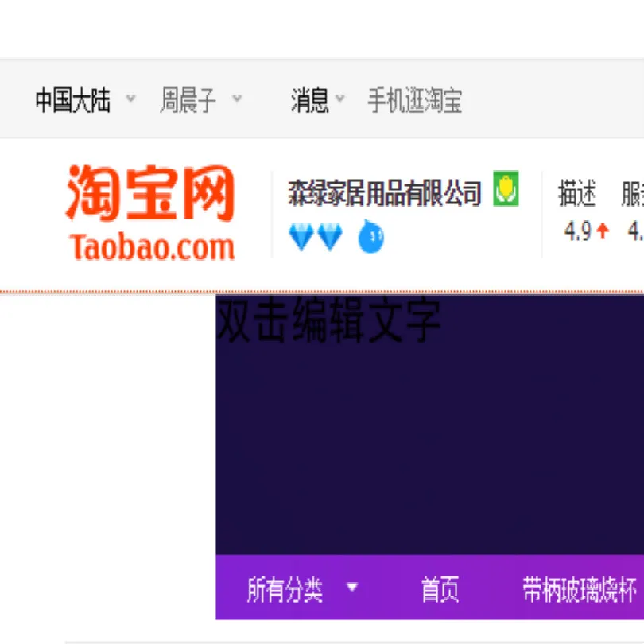Open 所有分类 in shop navigation bar
This screenshot has width=644, height=644.
(285, 589)
